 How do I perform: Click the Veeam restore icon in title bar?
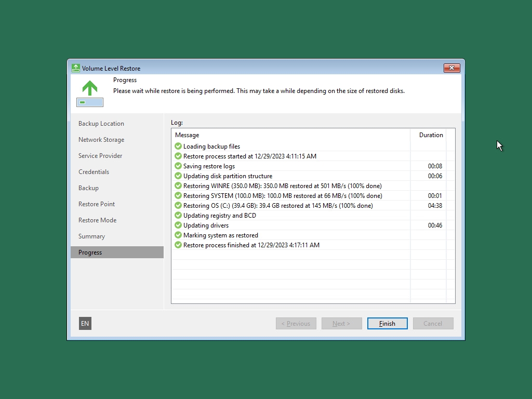pyautogui.click(x=76, y=68)
